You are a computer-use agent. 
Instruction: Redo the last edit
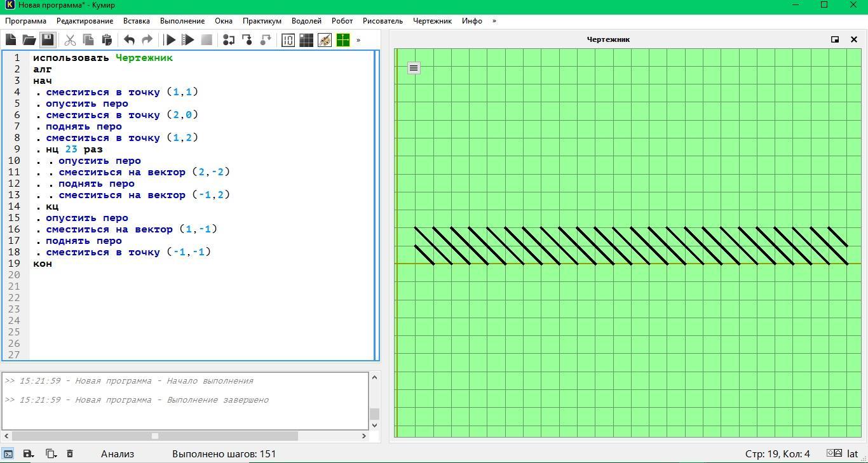pos(147,40)
